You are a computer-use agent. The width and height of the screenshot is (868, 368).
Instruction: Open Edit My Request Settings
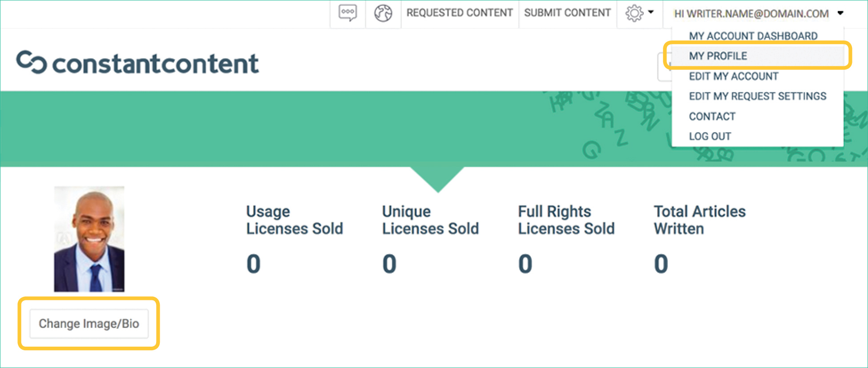757,97
